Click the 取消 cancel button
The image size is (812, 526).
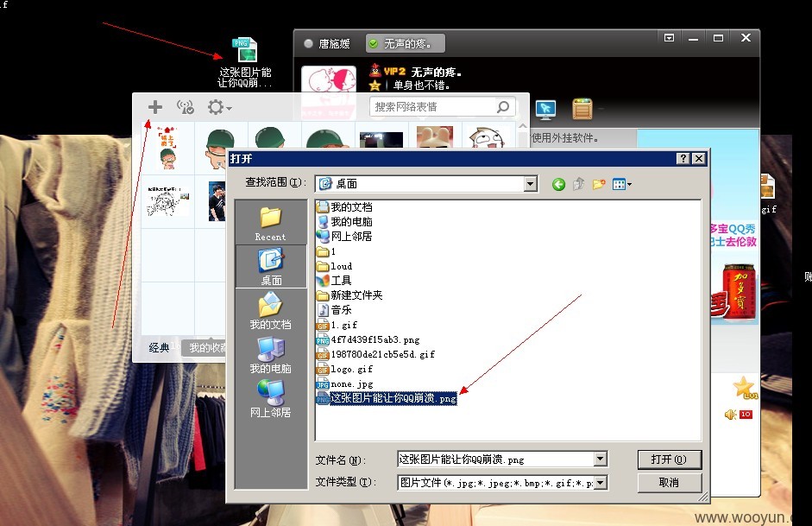(x=669, y=483)
